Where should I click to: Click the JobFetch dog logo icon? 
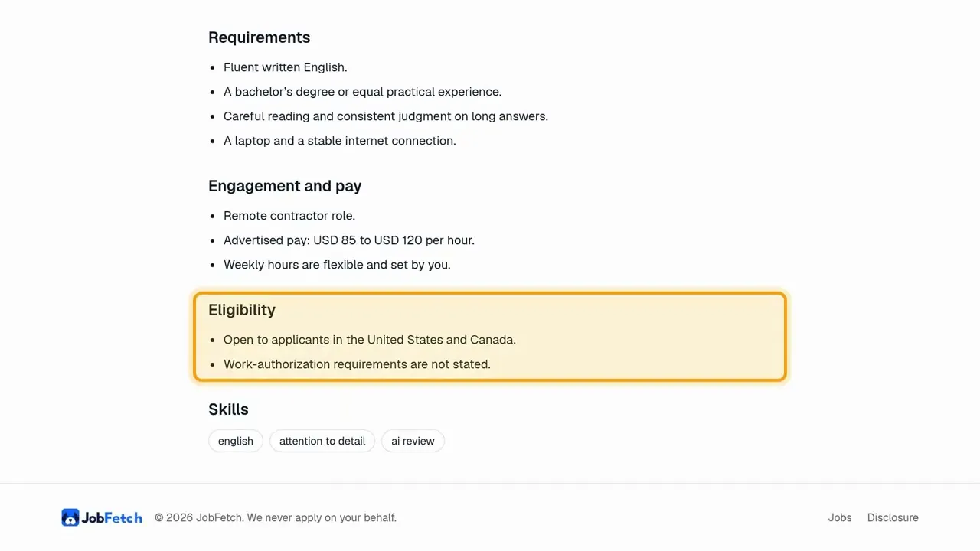tap(70, 518)
